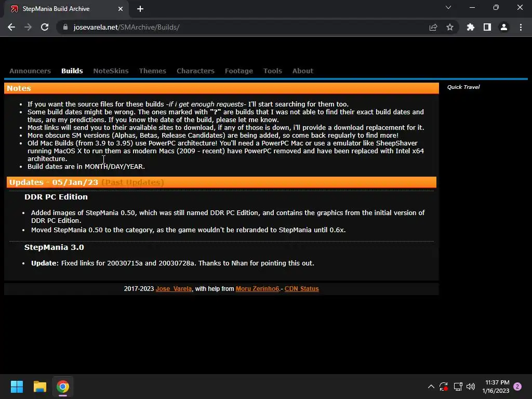Open the Characters navigation tab
Screen dimensions: 532x399
point(195,71)
